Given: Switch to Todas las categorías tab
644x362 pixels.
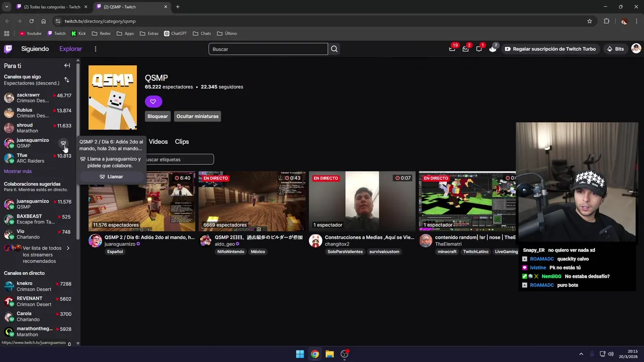Looking at the screenshot, I should (52, 7).
